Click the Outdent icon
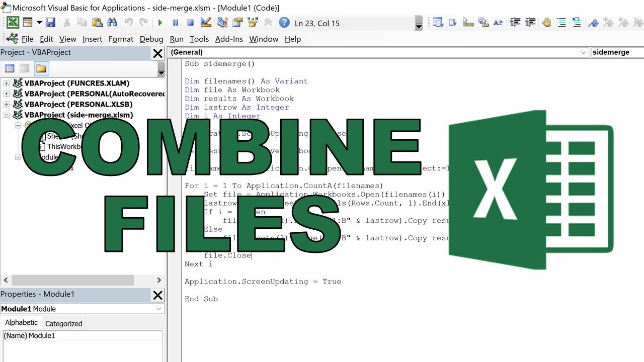Screen dimensions: 644x362 coord(530,23)
